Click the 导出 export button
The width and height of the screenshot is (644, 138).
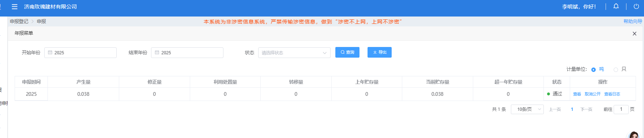point(380,52)
